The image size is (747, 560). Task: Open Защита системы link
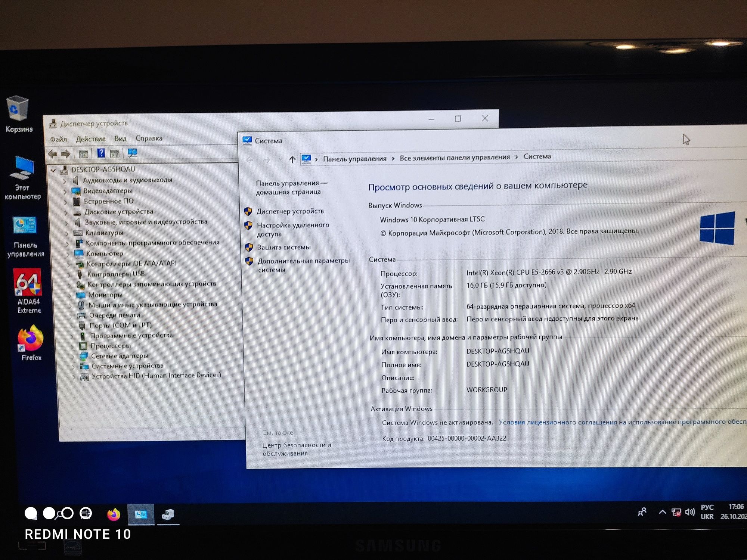coord(284,247)
